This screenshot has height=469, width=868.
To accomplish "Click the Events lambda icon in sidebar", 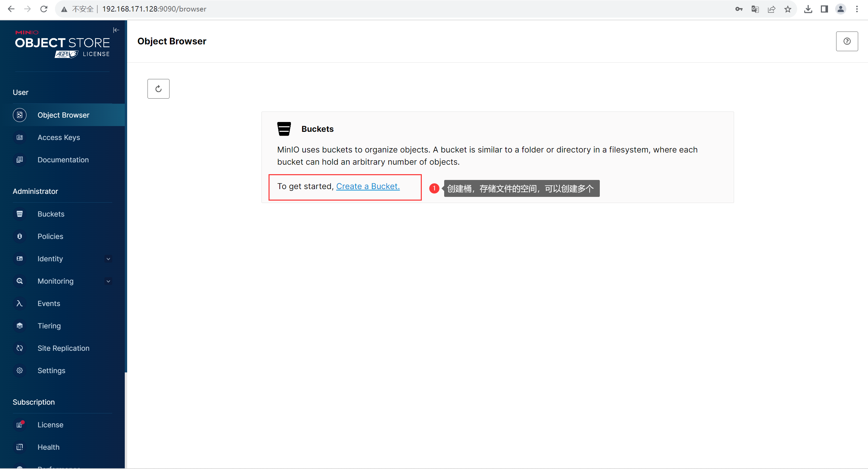I will click(x=19, y=303).
